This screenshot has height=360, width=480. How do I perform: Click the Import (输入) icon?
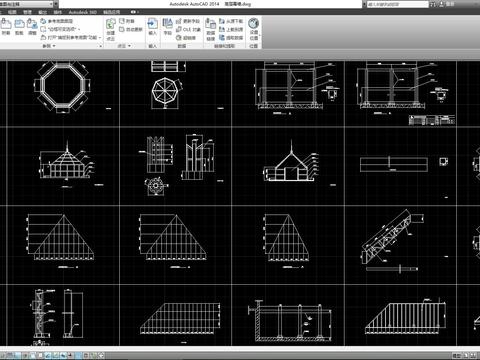(x=152, y=27)
